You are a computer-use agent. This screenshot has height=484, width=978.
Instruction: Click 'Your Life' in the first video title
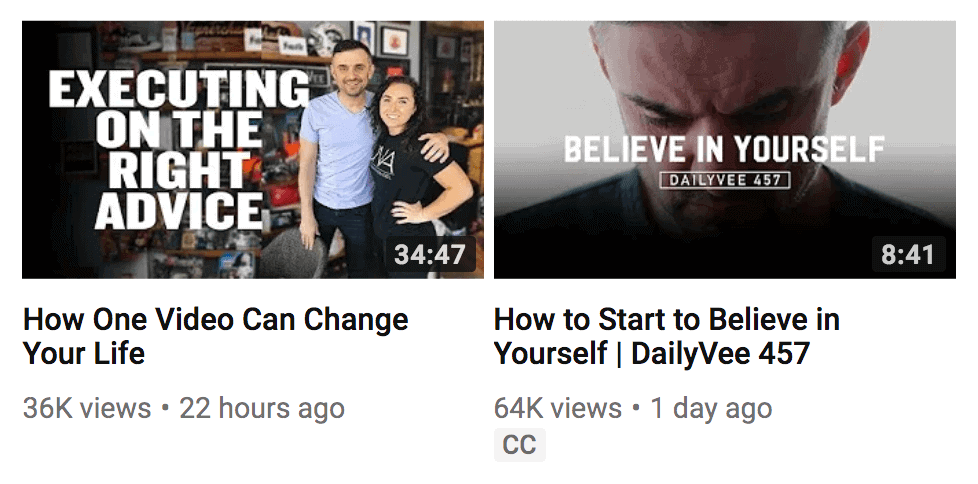tap(84, 353)
